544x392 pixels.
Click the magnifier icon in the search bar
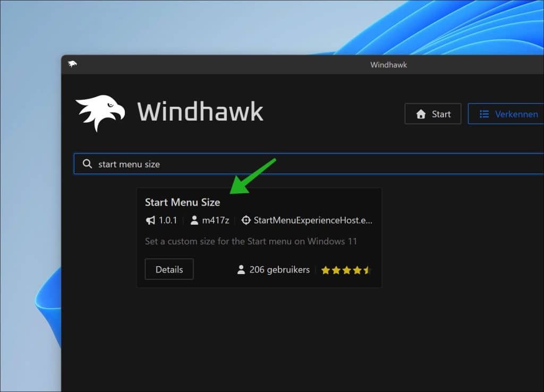(x=87, y=164)
